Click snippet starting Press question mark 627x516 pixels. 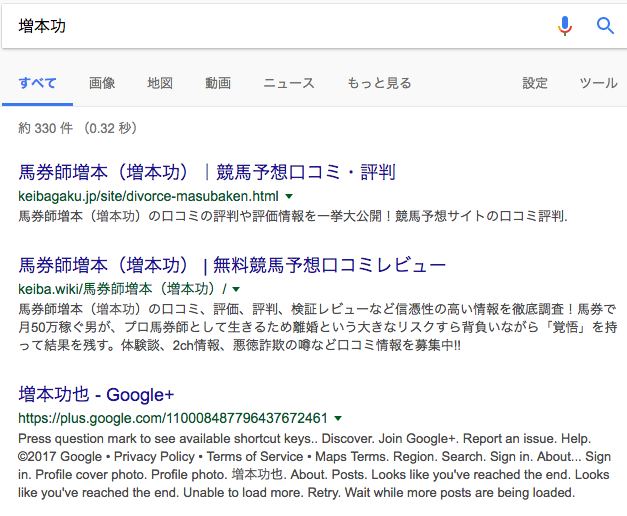[314, 466]
